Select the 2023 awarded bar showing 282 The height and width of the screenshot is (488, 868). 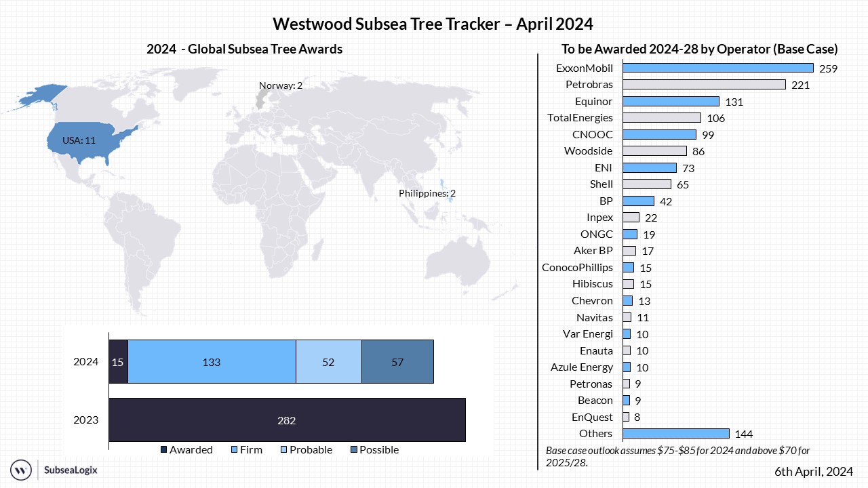coord(287,420)
